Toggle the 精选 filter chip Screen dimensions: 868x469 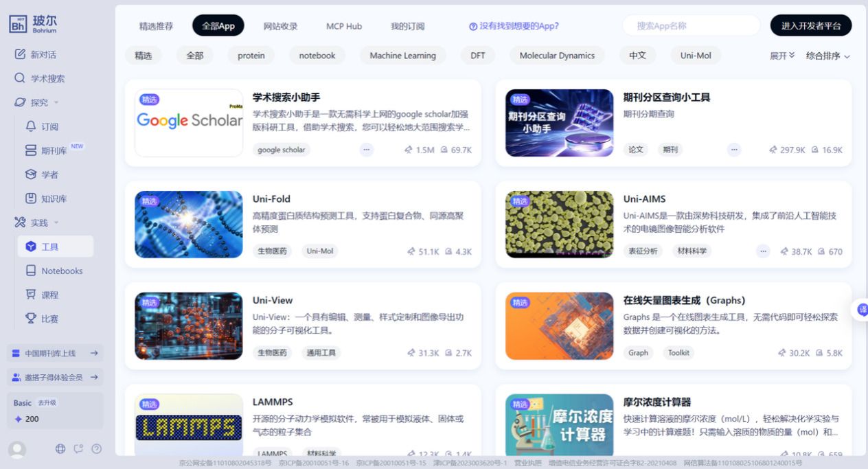(x=143, y=56)
